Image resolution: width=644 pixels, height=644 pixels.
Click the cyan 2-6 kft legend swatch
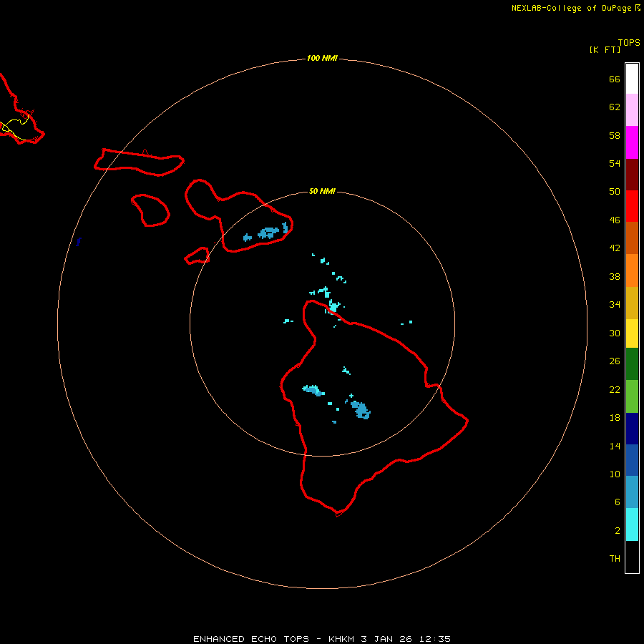(632, 525)
